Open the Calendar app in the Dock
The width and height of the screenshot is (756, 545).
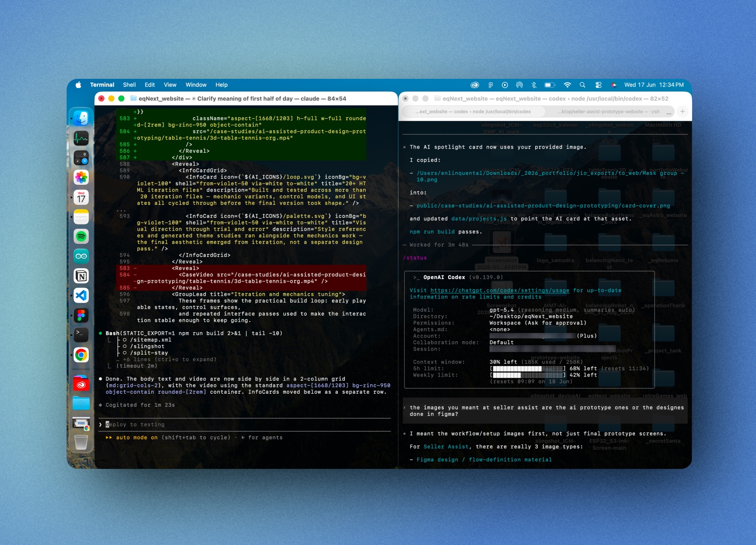click(81, 197)
